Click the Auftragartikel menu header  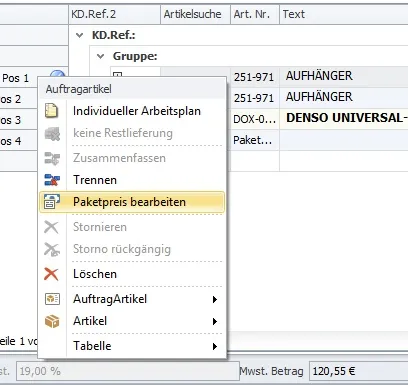click(x=132, y=89)
